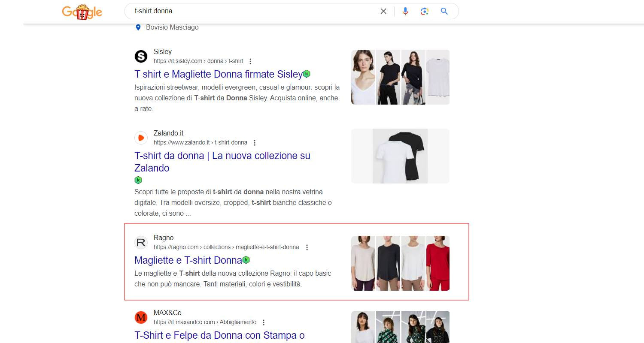Open Zalando thumbnail of white and black tees
The height and width of the screenshot is (343, 644).
point(400,156)
